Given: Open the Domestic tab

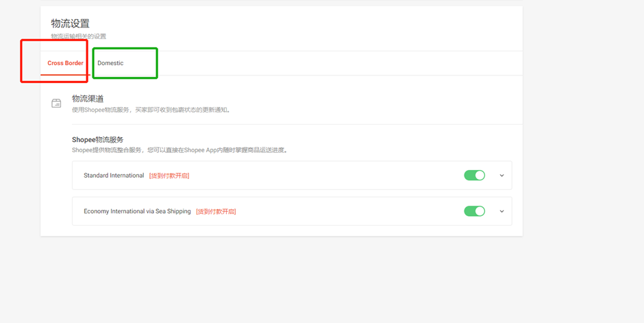Looking at the screenshot, I should pos(110,63).
